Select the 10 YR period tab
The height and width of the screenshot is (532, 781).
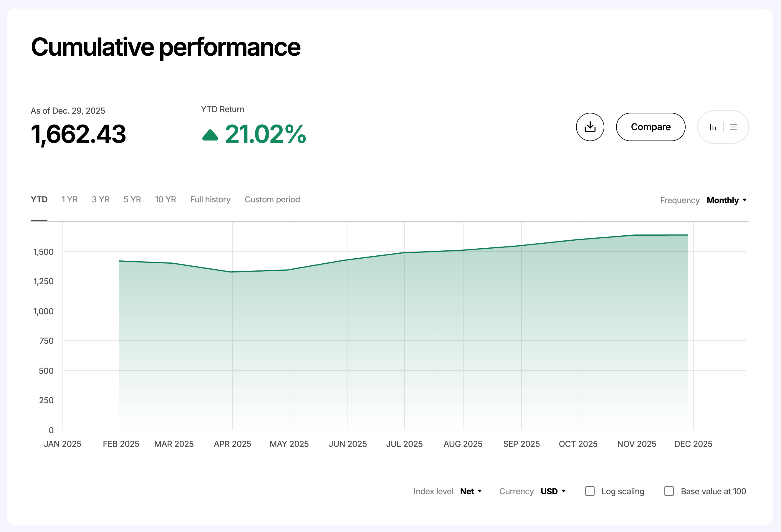tap(165, 200)
